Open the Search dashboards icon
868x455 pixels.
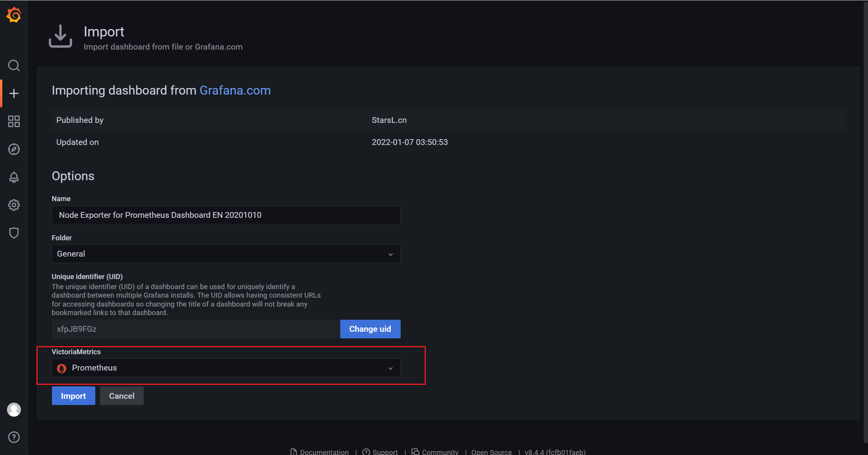pos(14,65)
